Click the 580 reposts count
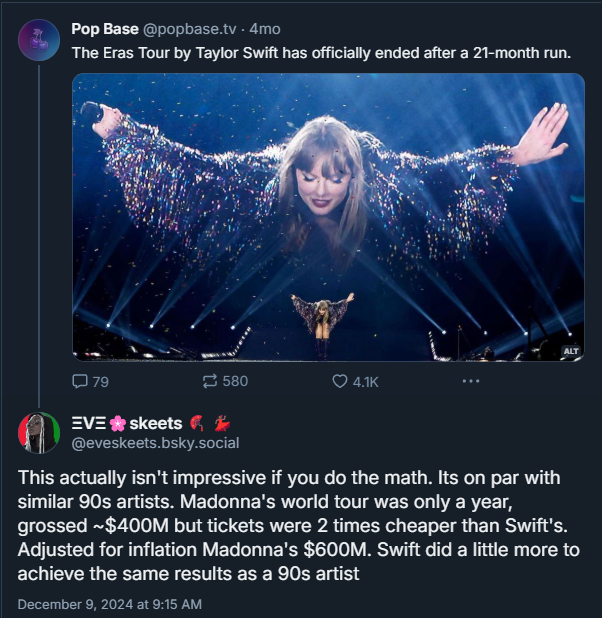602x618 pixels. [235, 381]
